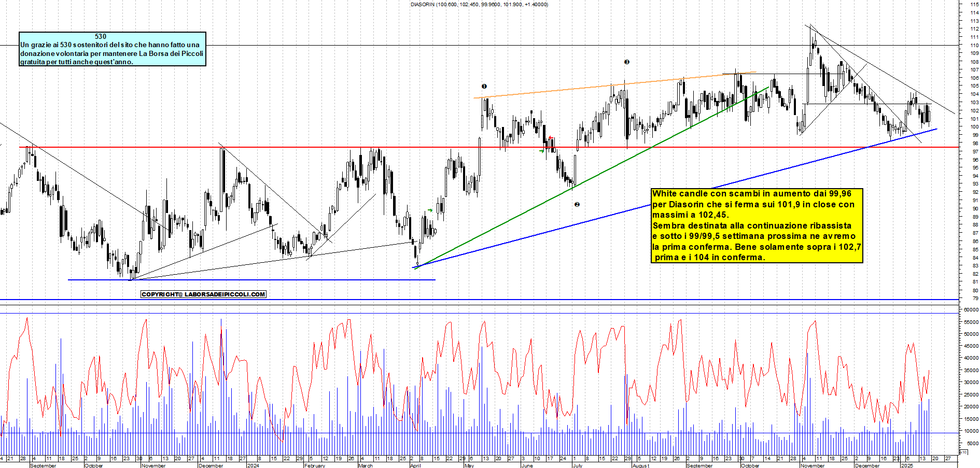Click price axis label 79
Viewport: 980px width, 468px height.
coord(975,299)
